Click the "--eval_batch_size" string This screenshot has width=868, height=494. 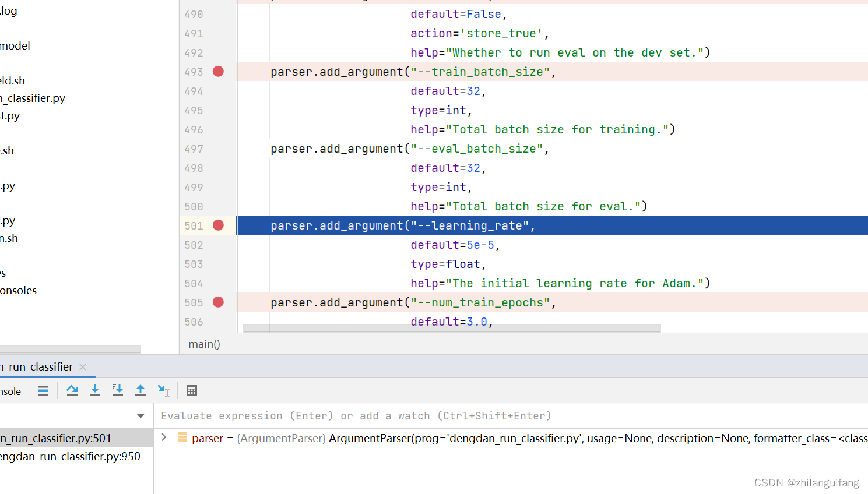pos(476,149)
